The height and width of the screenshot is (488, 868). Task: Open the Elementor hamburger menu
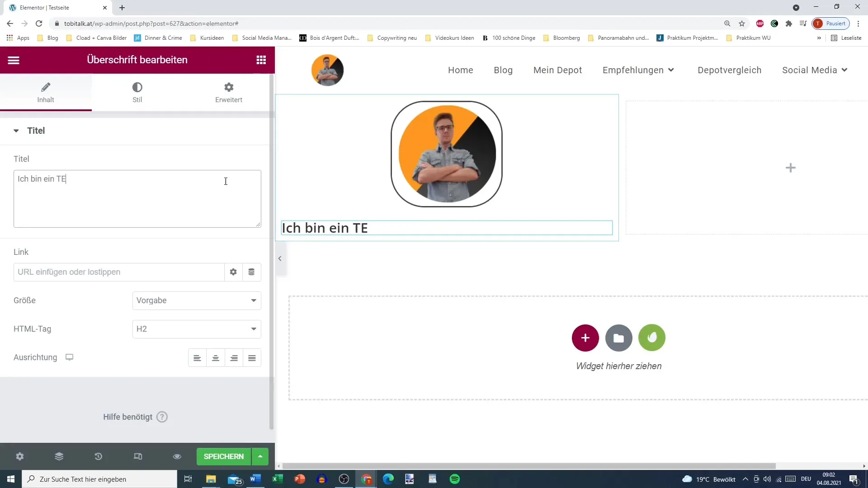coord(14,60)
